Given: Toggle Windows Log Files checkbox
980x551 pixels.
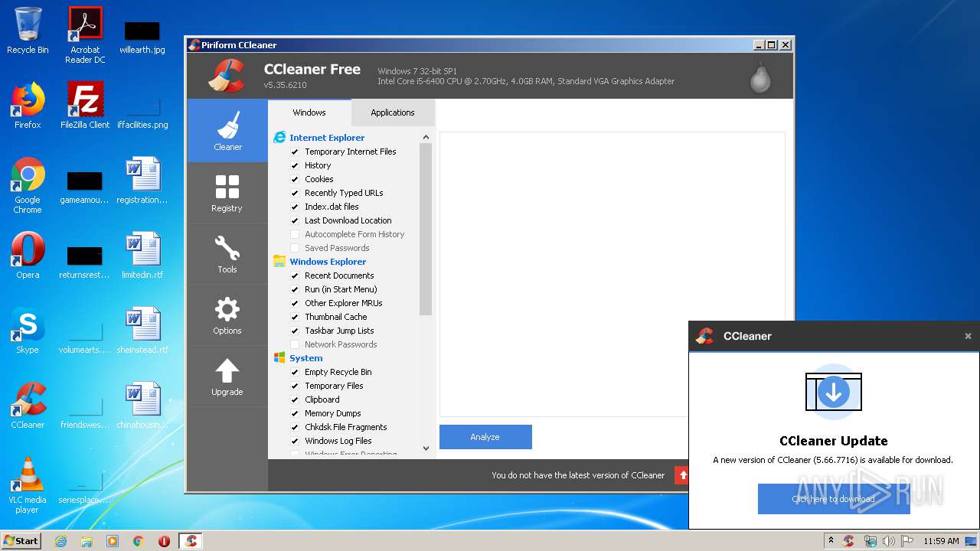Looking at the screenshot, I should tap(295, 441).
